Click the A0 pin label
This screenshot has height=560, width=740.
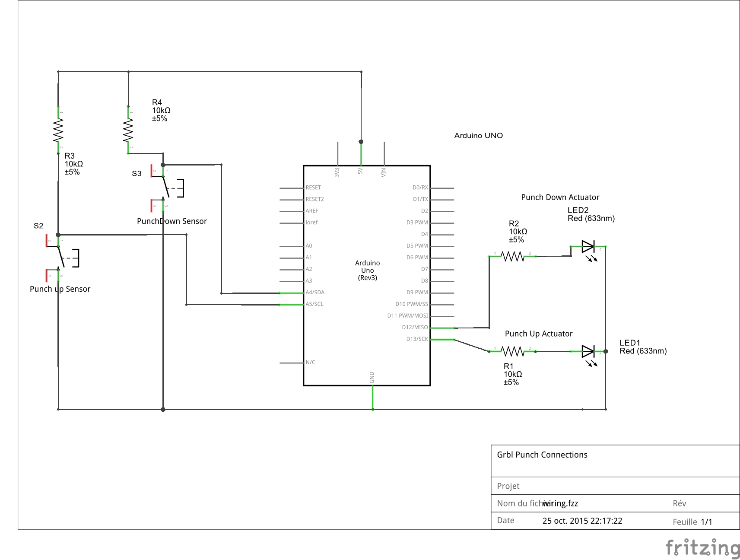(x=309, y=246)
